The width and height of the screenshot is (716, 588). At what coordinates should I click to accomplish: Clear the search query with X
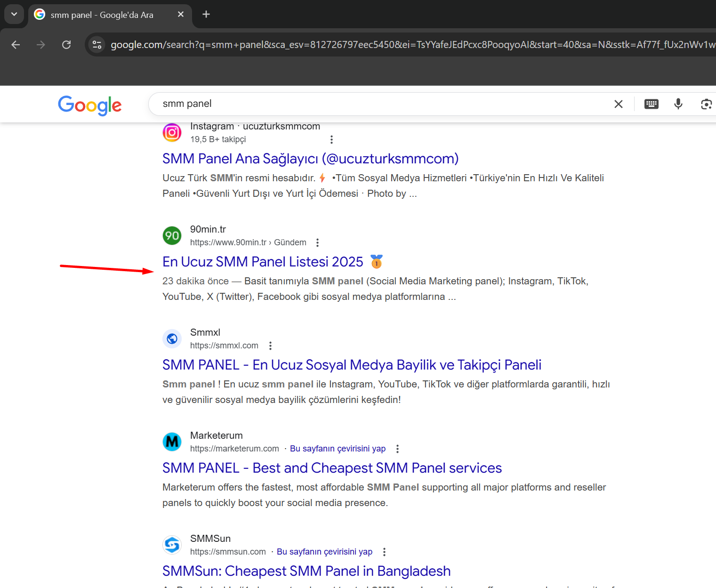point(619,104)
